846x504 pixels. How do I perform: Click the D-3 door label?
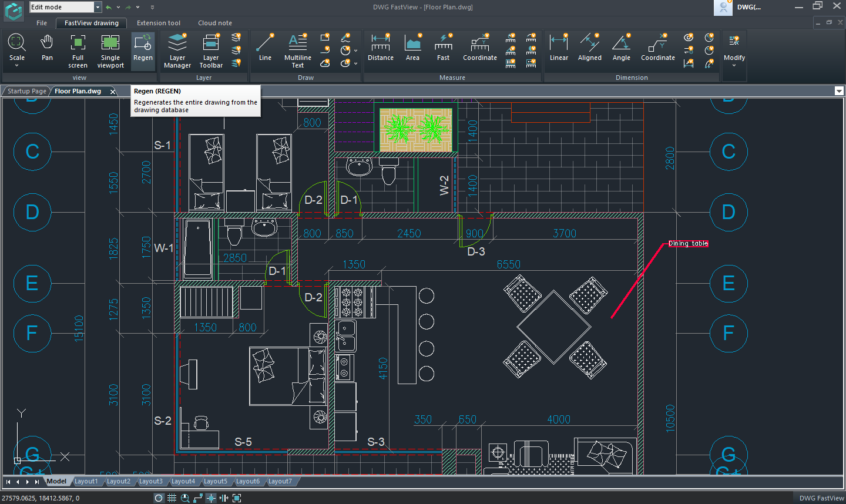(476, 251)
